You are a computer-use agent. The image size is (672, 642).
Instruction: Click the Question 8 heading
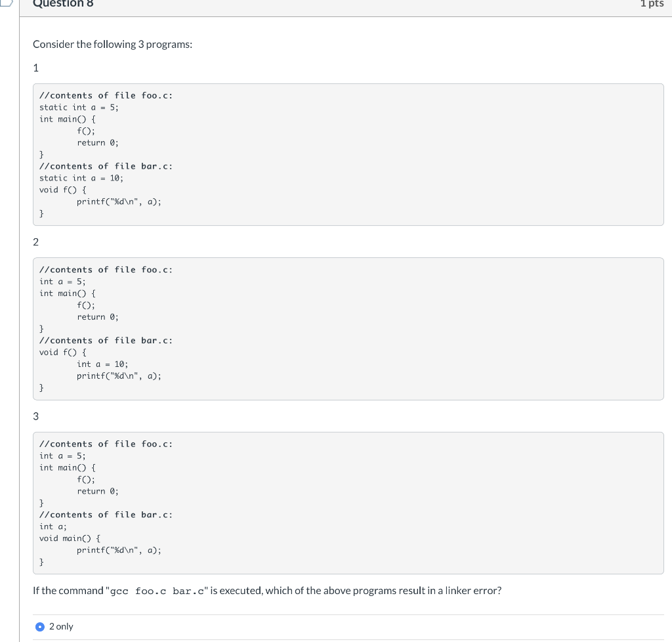(63, 3)
